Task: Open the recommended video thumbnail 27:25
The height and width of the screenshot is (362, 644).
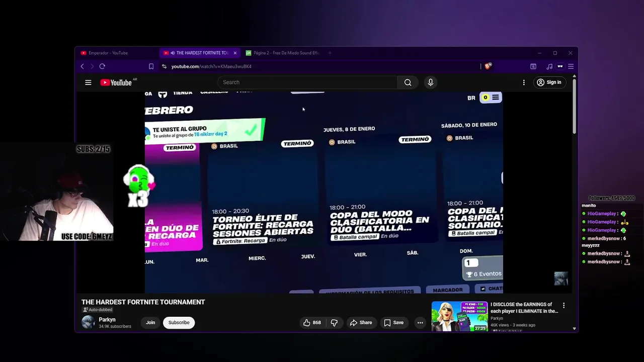Action: [x=459, y=316]
